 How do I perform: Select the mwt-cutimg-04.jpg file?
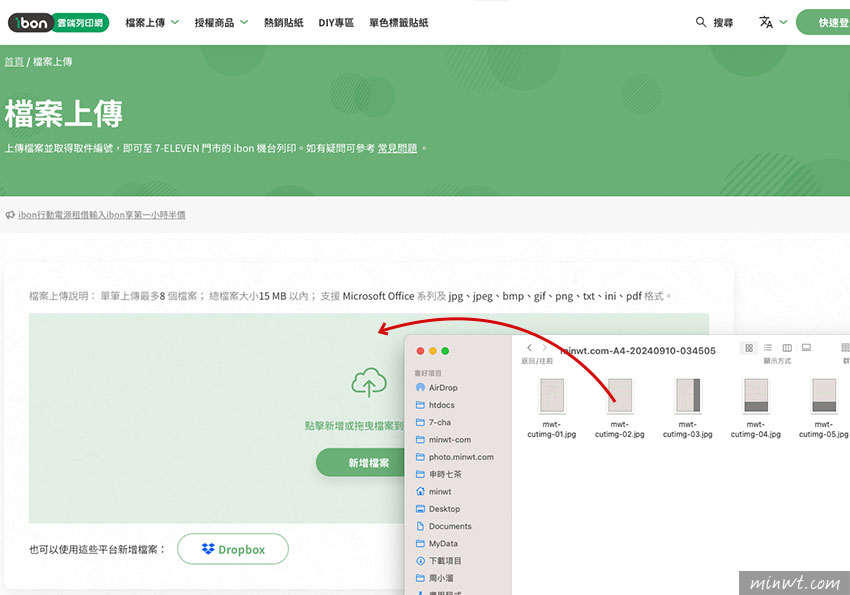point(756,408)
